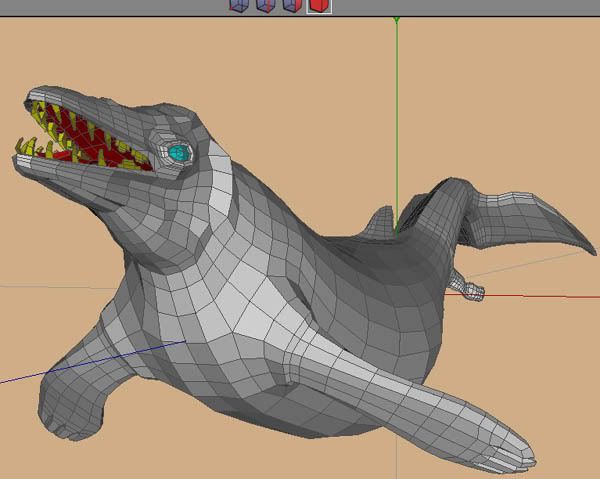600x479 pixels.
Task: Click the yellow upper teeth in the jaw
Action: 78,124
